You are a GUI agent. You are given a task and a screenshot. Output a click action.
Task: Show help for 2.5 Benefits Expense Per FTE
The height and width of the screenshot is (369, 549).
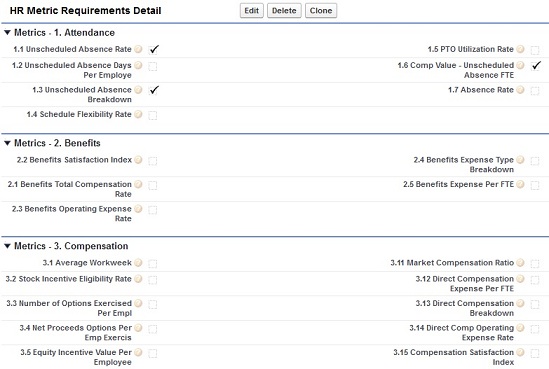pos(520,184)
